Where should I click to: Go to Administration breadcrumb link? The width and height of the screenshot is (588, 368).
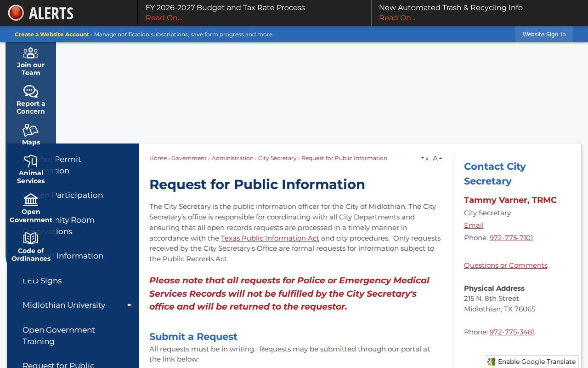(232, 158)
